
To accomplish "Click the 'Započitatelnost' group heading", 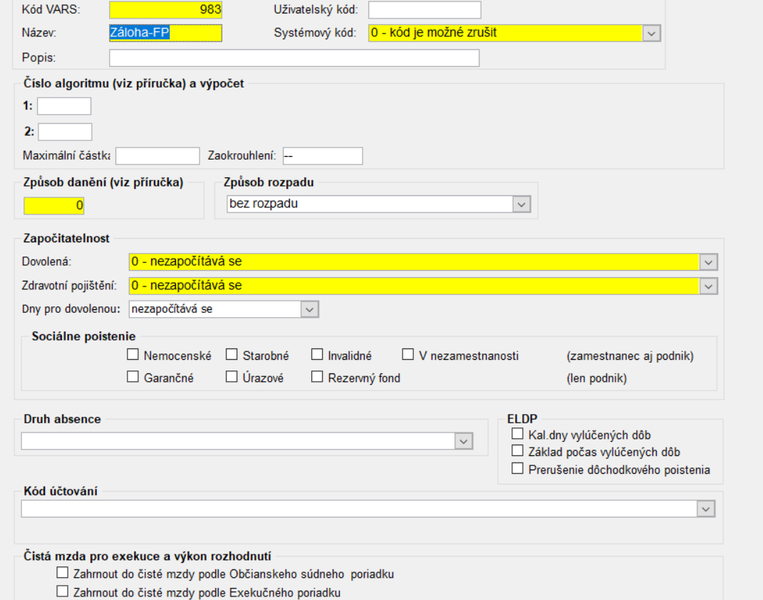I will click(66, 238).
